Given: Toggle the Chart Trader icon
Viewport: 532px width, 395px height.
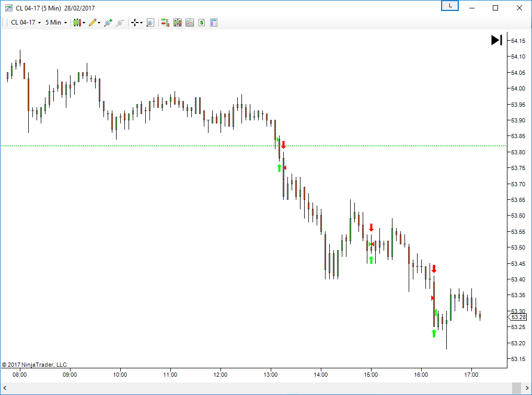Looking at the screenshot, I should pyautogui.click(x=165, y=22).
